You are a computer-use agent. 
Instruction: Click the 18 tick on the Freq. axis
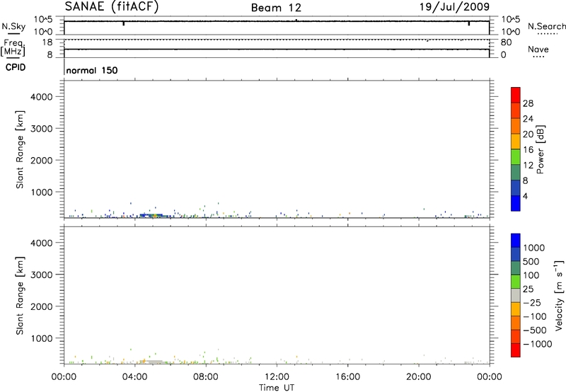click(x=47, y=42)
